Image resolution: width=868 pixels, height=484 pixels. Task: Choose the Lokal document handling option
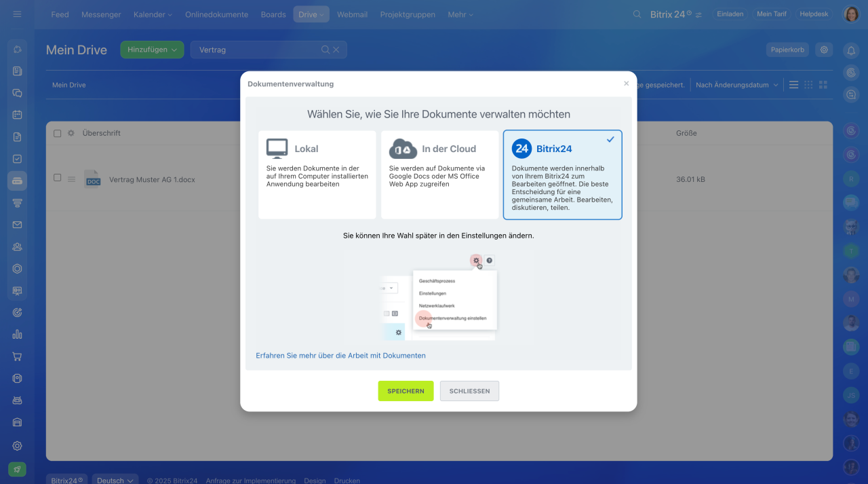pyautogui.click(x=317, y=175)
